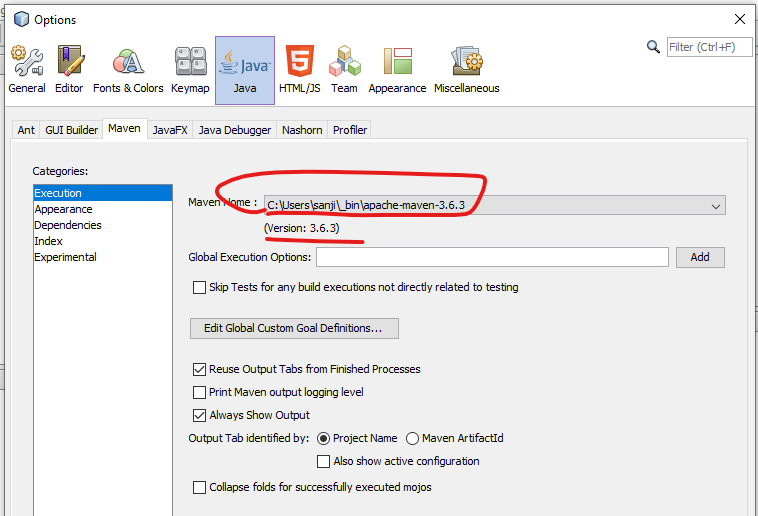This screenshot has width=758, height=516.
Task: Expand the Maven Home dropdown
Action: [x=715, y=206]
